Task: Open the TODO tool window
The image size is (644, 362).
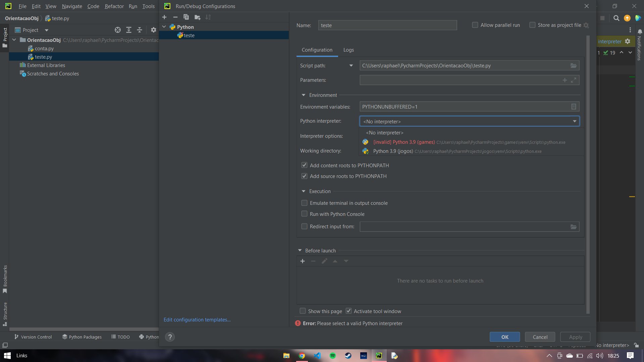Action: pyautogui.click(x=120, y=337)
